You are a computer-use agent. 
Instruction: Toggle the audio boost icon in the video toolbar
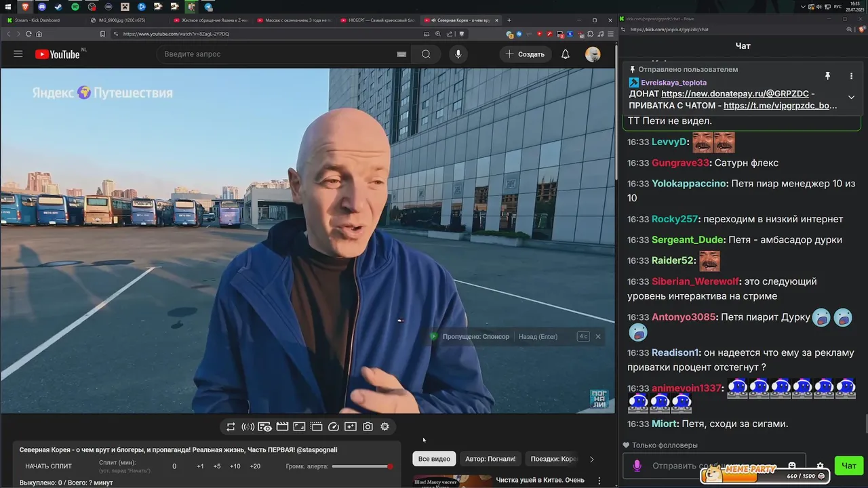tap(248, 426)
